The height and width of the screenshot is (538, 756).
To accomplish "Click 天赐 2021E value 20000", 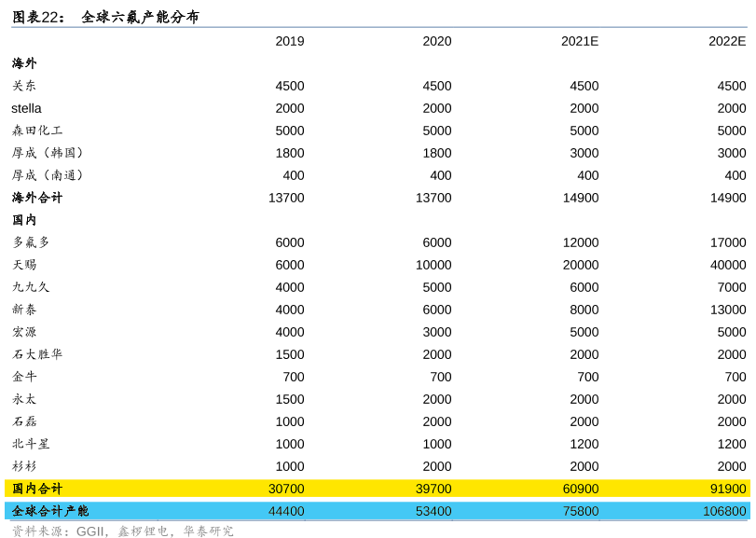I will (581, 265).
